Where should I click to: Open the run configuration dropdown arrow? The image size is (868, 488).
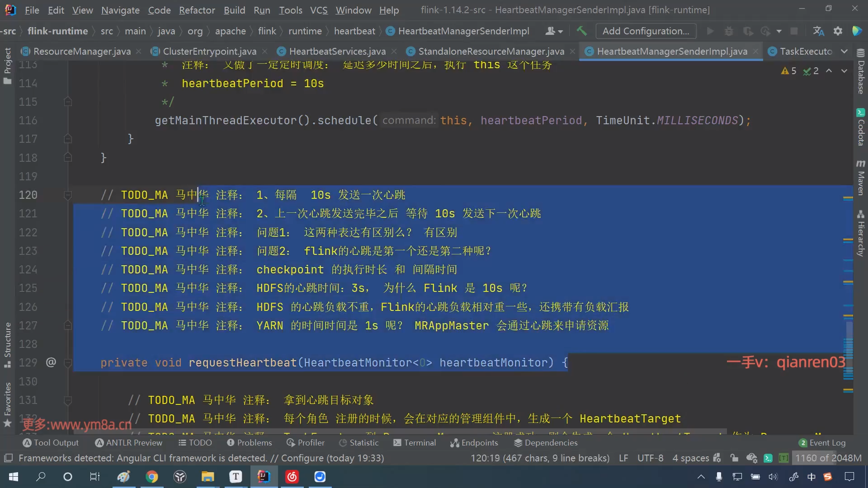coord(778,31)
